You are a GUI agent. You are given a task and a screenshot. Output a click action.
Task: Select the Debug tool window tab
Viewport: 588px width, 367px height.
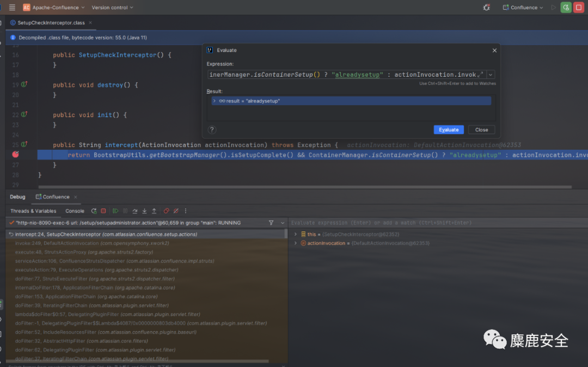point(17,197)
